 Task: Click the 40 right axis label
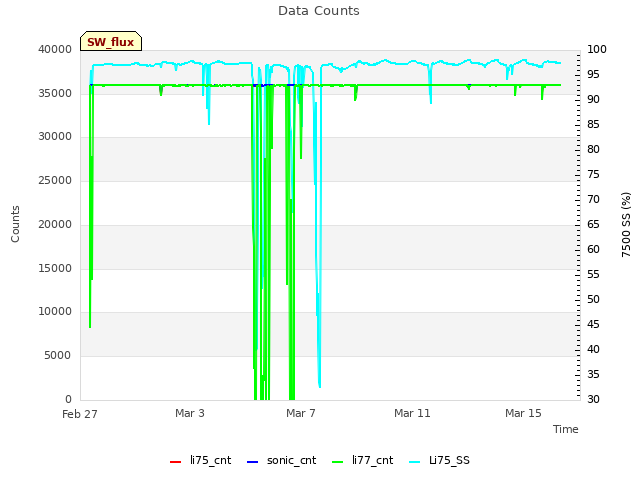point(593,349)
